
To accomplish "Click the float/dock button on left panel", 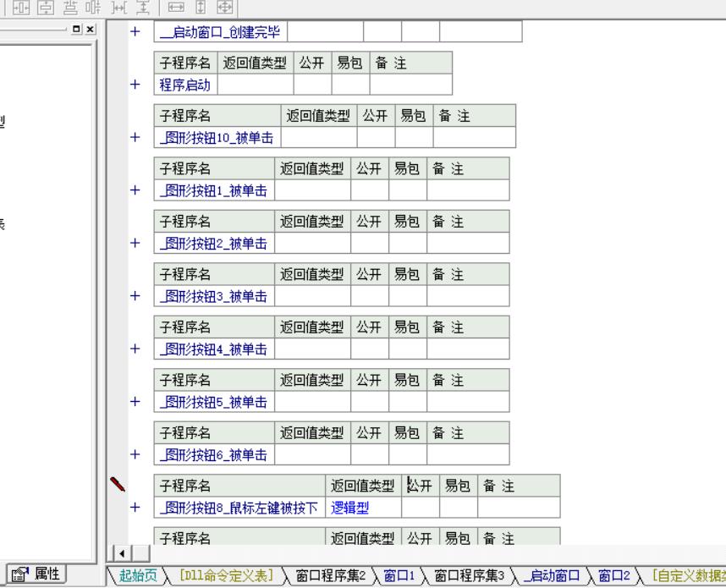I will pyautogui.click(x=79, y=30).
